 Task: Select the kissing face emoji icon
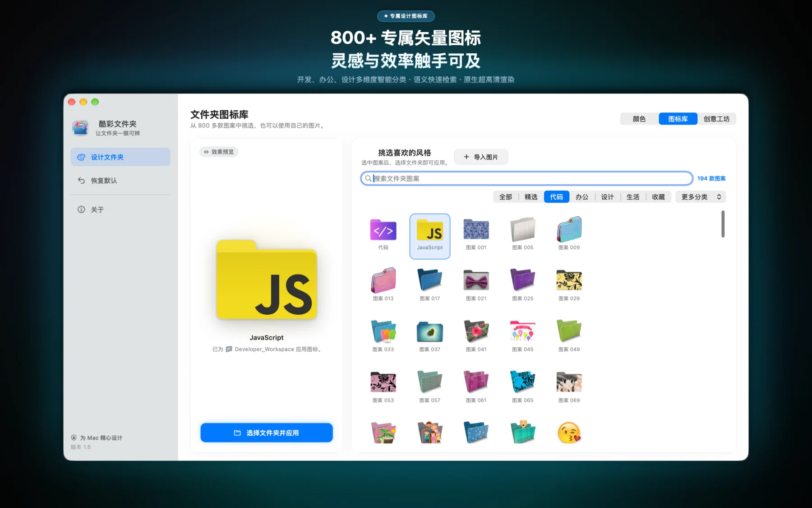click(x=569, y=433)
